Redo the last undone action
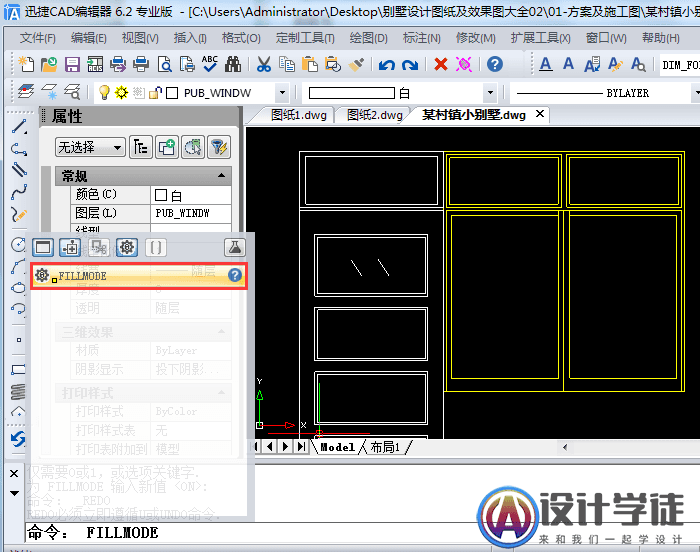 click(410, 65)
